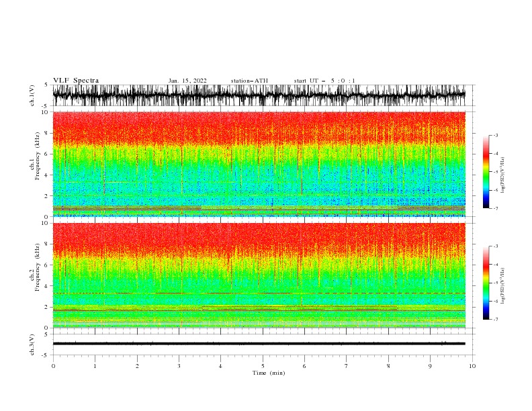This screenshot has width=532, height=411.
Task: Click the 'ch.1(V)' axis label
Action: (32, 95)
